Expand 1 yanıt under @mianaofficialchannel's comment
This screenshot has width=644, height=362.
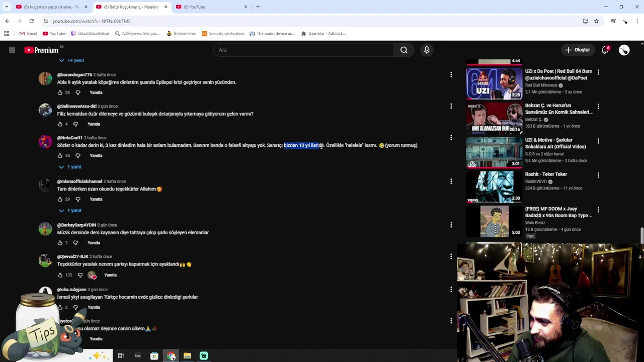[x=70, y=211]
